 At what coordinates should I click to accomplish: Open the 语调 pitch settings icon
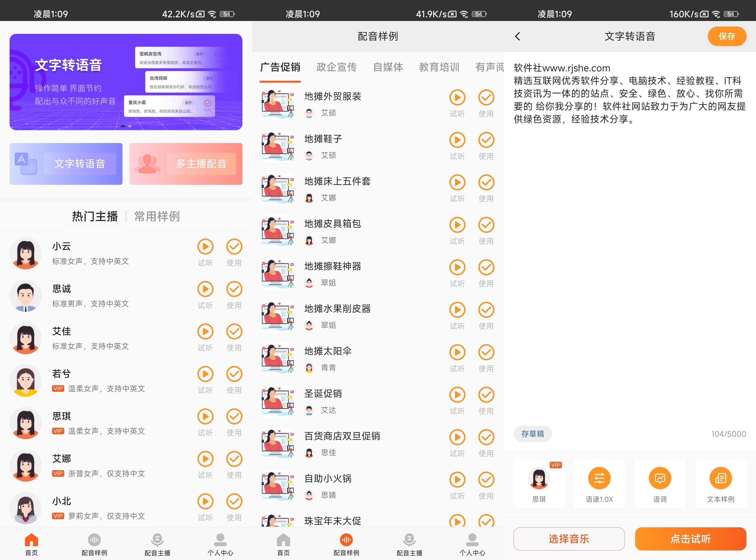click(660, 479)
